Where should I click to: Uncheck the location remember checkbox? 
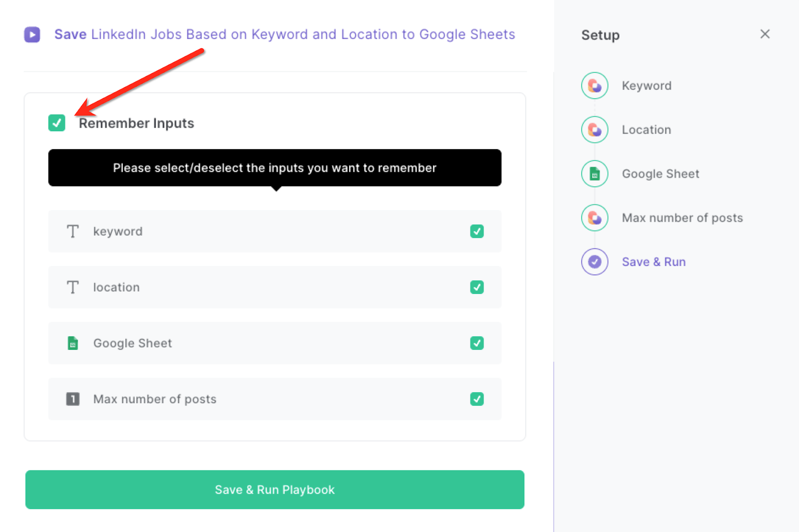click(x=477, y=287)
